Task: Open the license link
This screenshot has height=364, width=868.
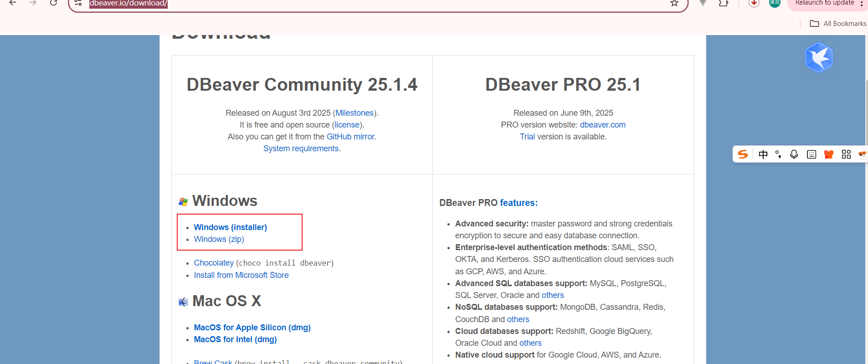Action: [x=347, y=125]
